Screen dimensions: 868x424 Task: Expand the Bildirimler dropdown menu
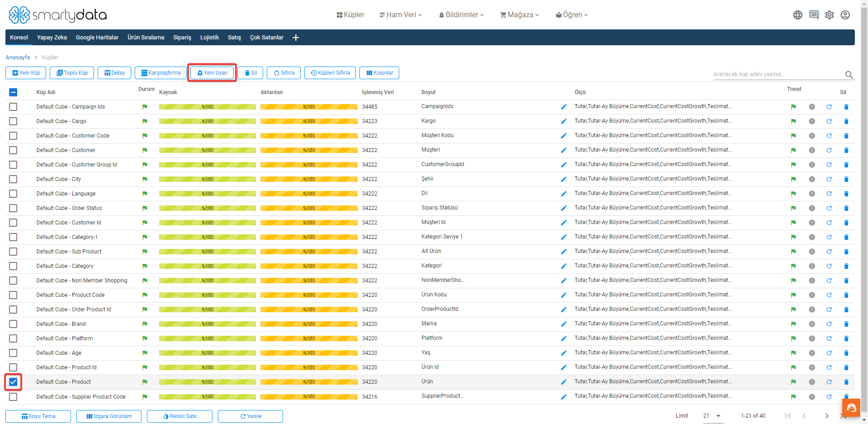[461, 15]
